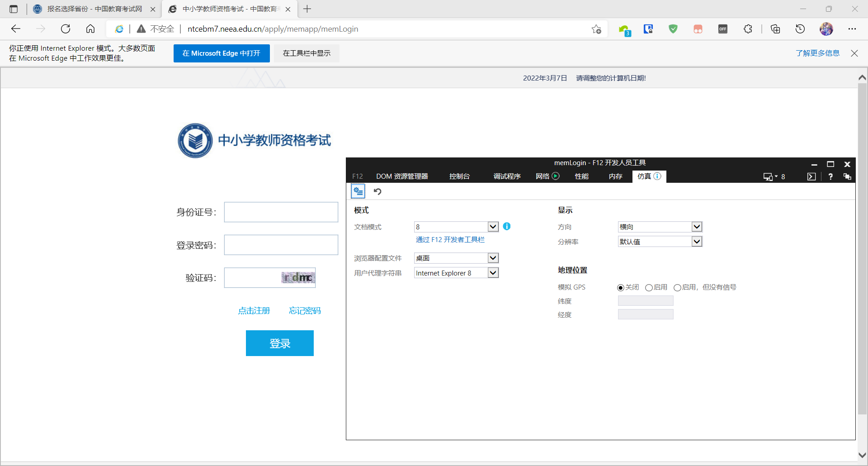Expand the 方向 display dropdown
The image size is (868, 466).
pos(697,227)
